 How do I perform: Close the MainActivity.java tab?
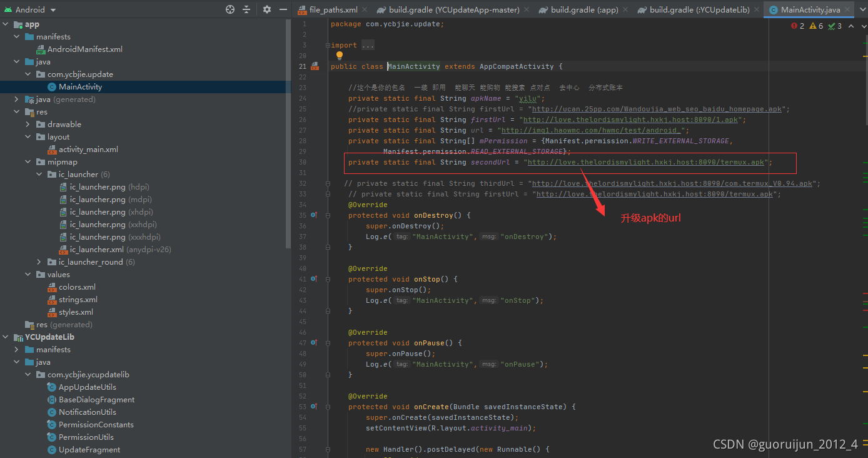click(x=849, y=10)
